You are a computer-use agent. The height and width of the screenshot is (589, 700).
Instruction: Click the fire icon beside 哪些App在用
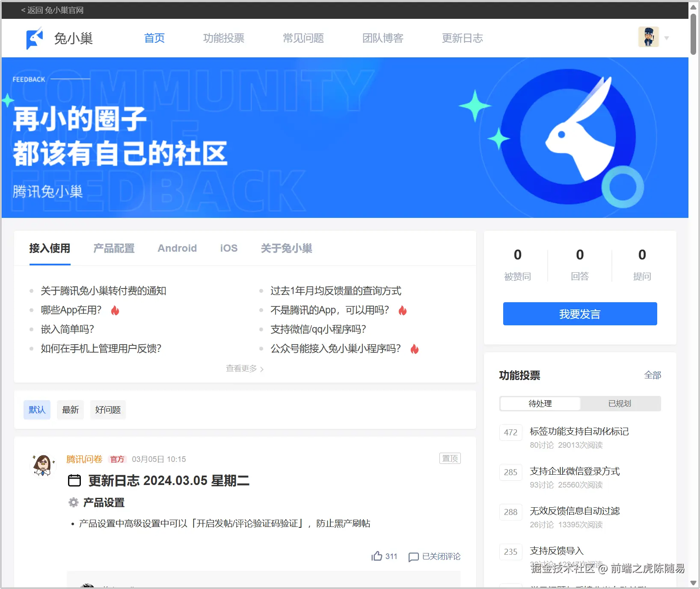point(115,310)
